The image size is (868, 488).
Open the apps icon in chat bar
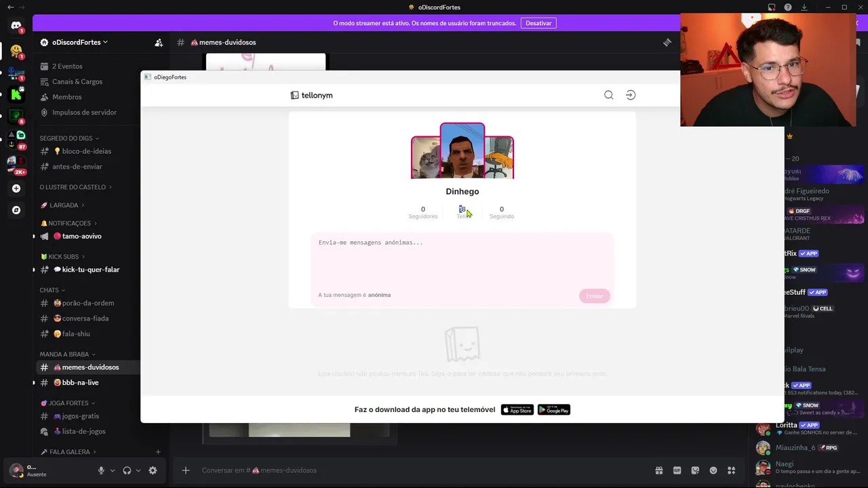tap(731, 470)
